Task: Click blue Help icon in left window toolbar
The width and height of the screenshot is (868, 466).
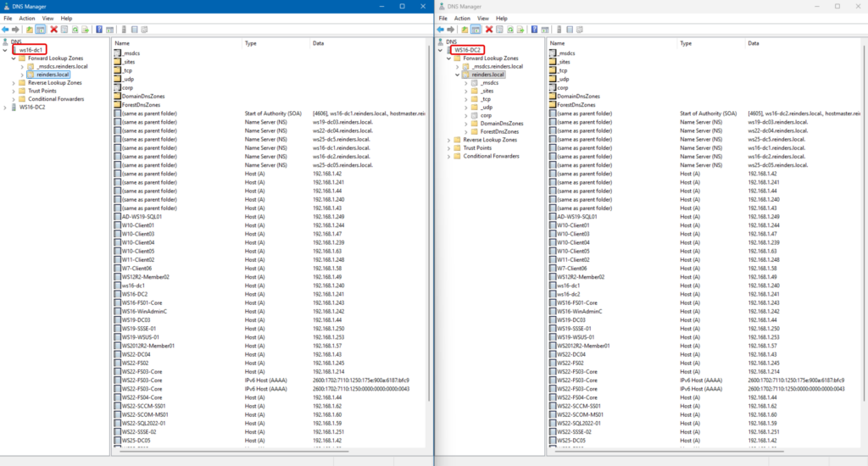Action: point(99,30)
